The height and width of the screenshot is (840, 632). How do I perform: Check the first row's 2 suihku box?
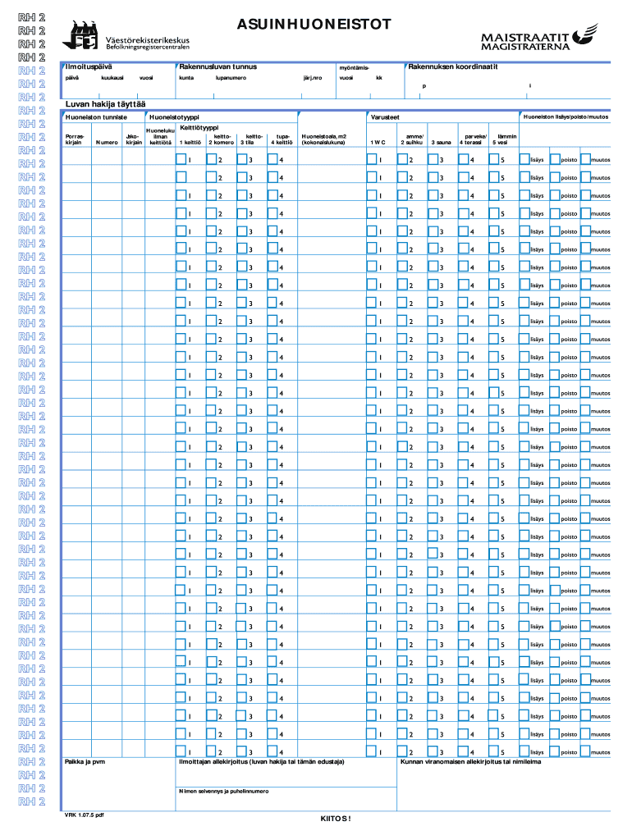click(x=402, y=158)
